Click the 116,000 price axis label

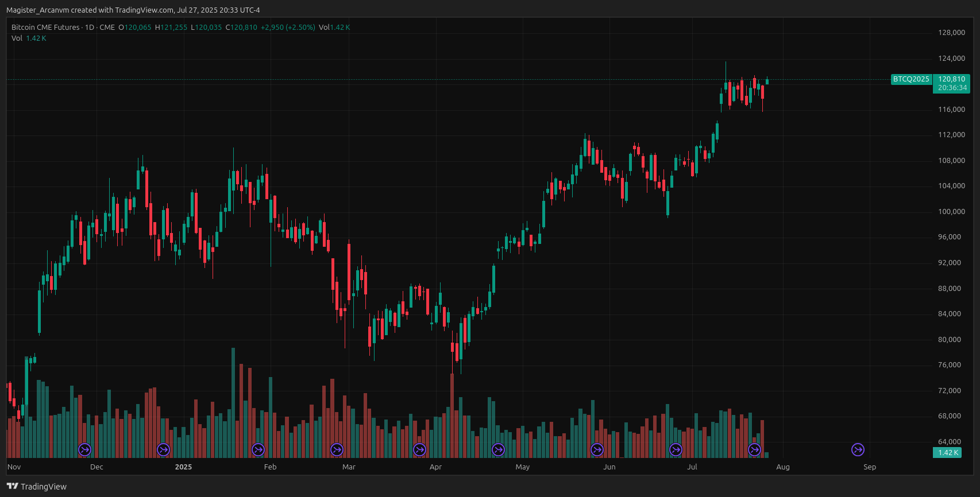click(x=952, y=110)
